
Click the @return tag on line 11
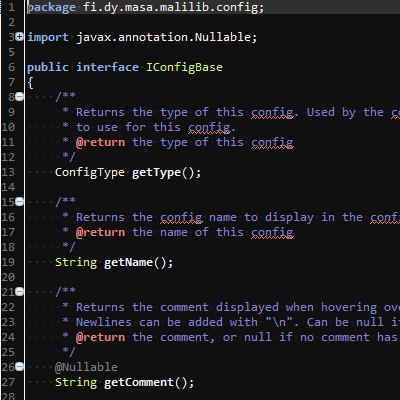(x=100, y=142)
